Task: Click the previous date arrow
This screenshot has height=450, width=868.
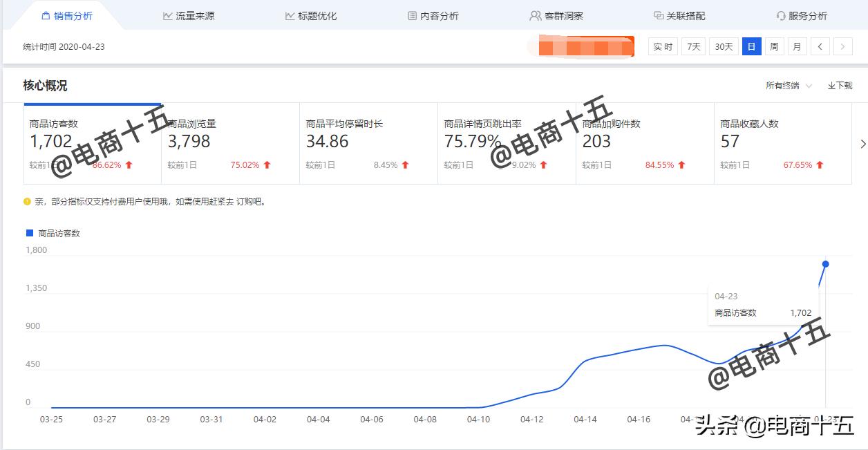Action: click(x=820, y=46)
